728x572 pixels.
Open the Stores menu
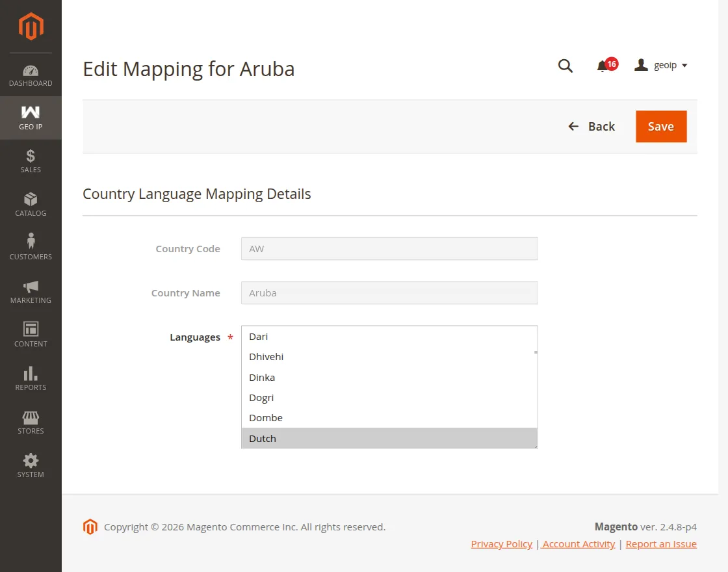coord(31,423)
